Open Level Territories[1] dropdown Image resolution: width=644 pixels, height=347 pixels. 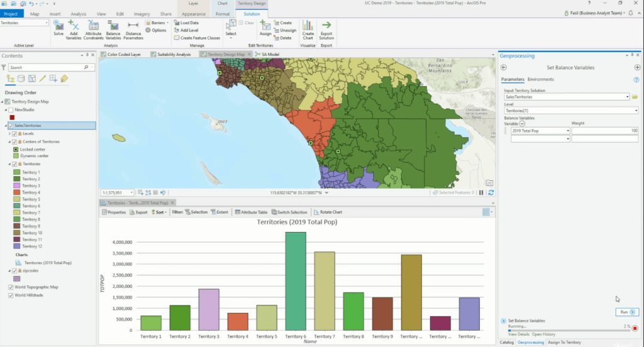636,111
